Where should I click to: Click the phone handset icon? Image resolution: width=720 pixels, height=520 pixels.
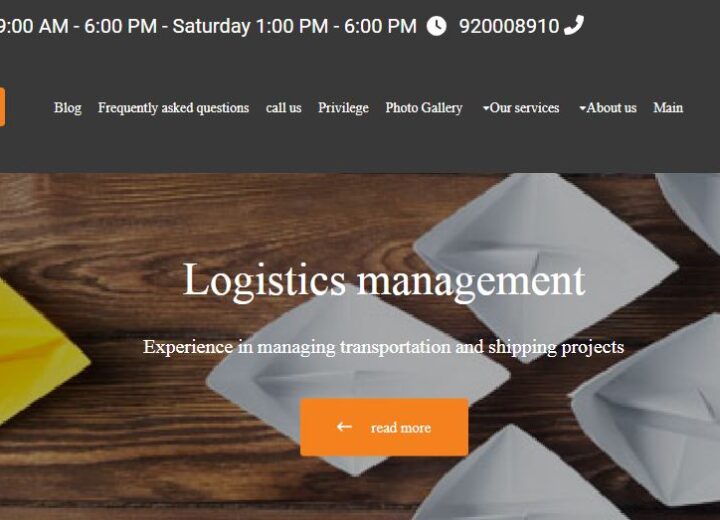pyautogui.click(x=574, y=25)
